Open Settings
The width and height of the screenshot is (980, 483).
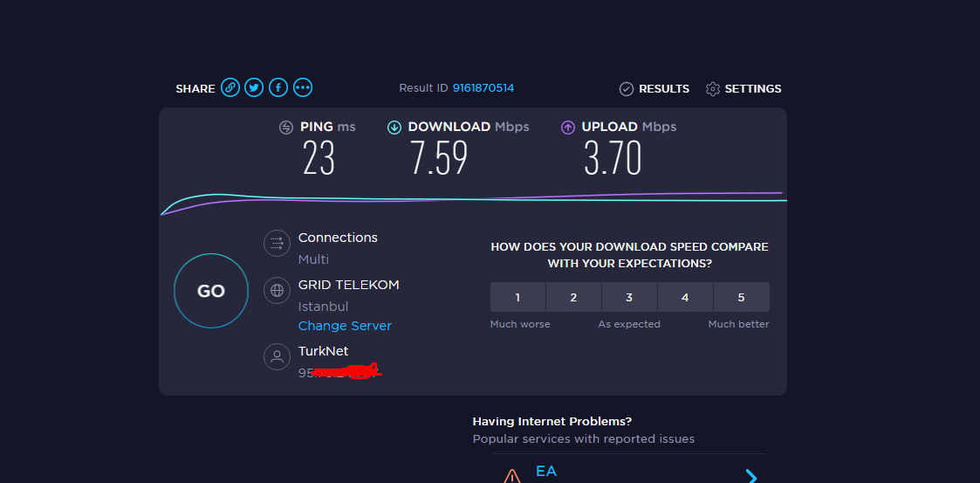click(x=744, y=89)
